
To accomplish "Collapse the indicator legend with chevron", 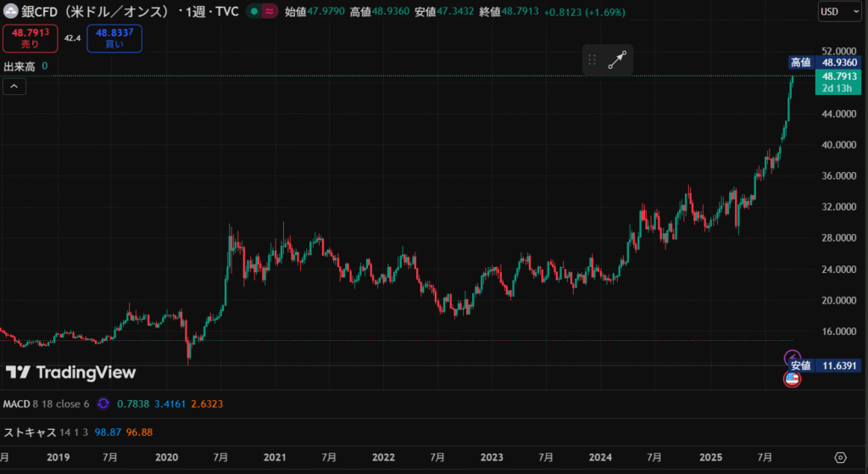I will [14, 86].
